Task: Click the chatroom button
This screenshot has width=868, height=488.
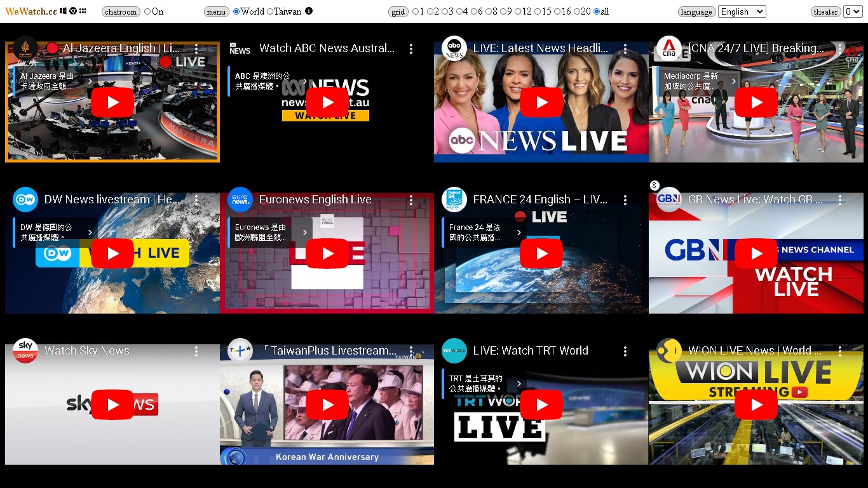Action: (x=121, y=12)
